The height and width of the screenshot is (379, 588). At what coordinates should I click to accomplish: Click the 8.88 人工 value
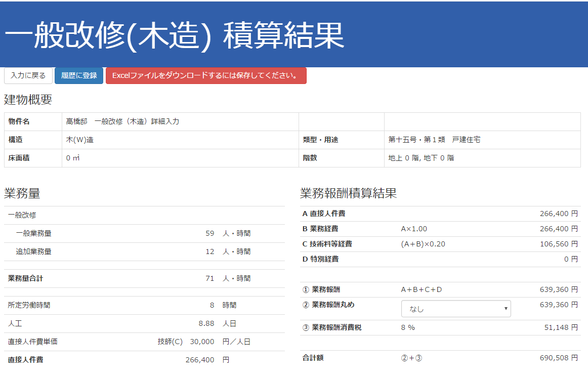[x=206, y=323]
